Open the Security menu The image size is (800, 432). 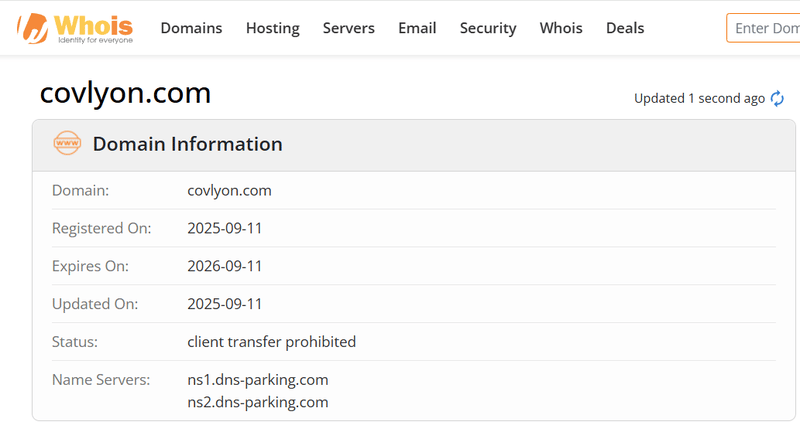click(488, 28)
